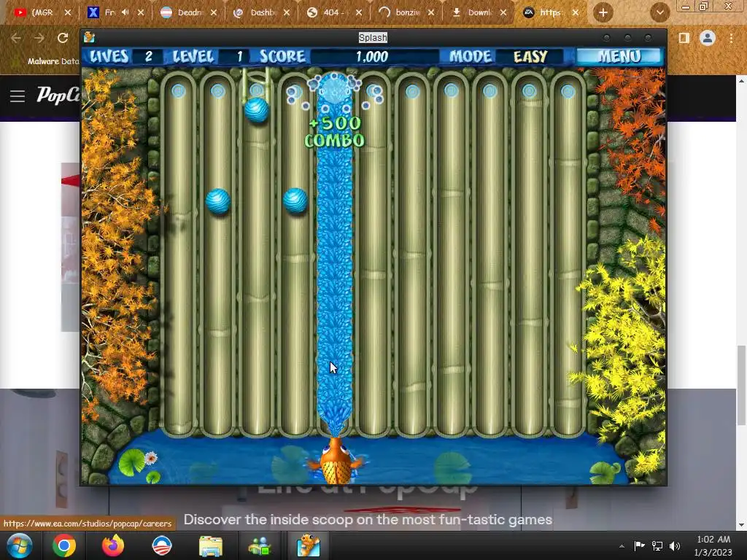The height and width of the screenshot is (560, 747).
Task: Open the MENU button in the Splash game
Action: 619,57
